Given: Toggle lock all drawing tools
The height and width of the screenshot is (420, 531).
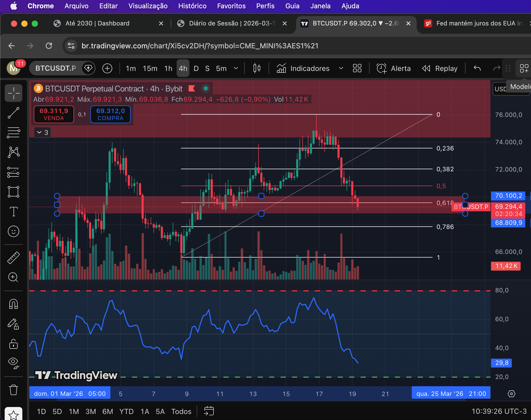Looking at the screenshot, I should [x=14, y=344].
